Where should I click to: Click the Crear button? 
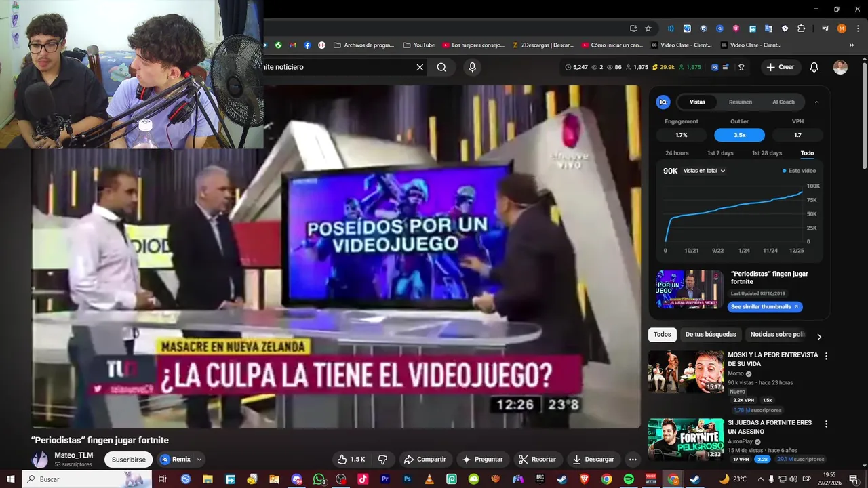pos(781,67)
